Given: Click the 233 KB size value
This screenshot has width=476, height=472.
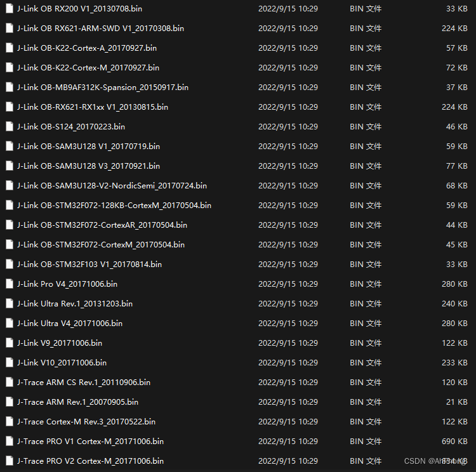Looking at the screenshot, I should (454, 362).
